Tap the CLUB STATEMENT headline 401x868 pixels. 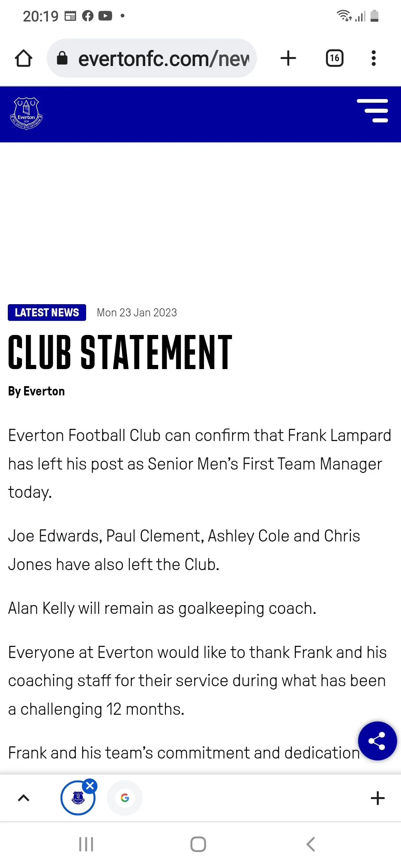120,352
